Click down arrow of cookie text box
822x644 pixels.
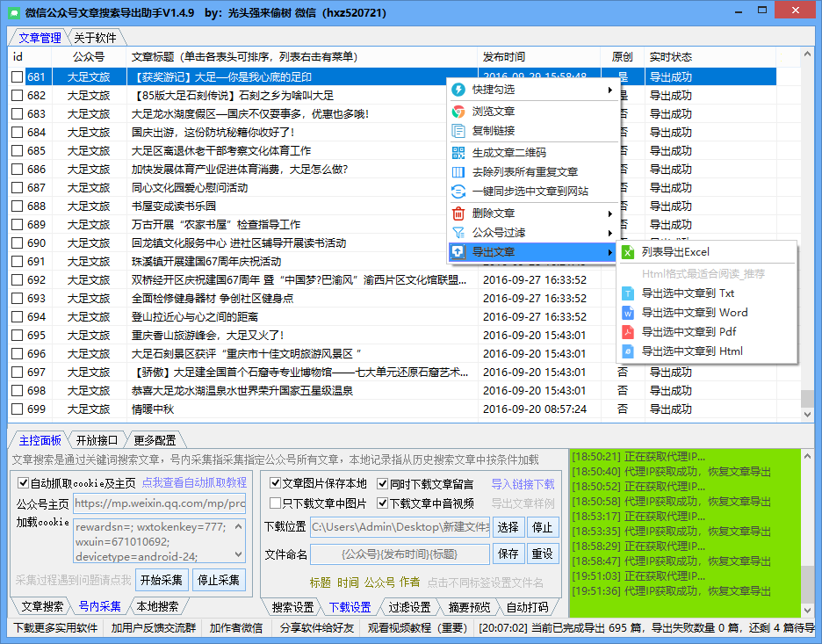pos(239,554)
